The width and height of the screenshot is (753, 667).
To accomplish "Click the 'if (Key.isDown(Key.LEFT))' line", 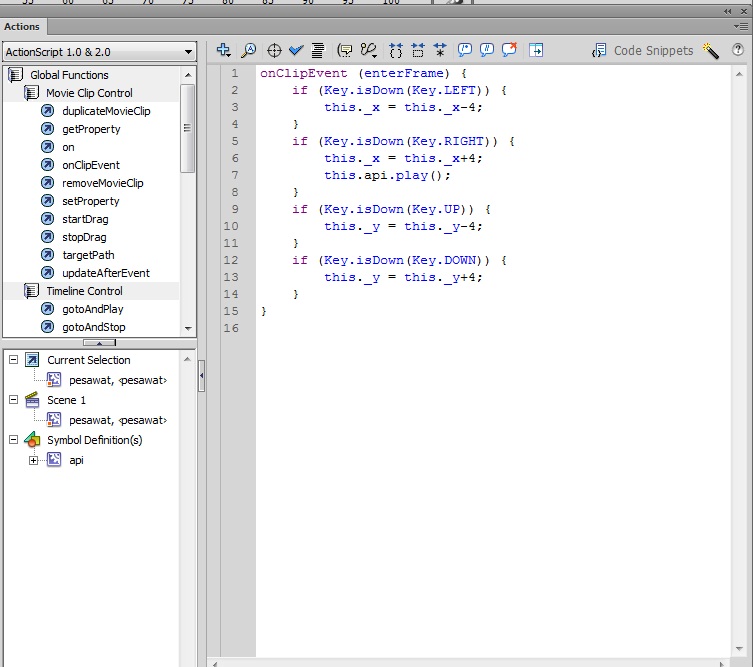I will pos(399,90).
